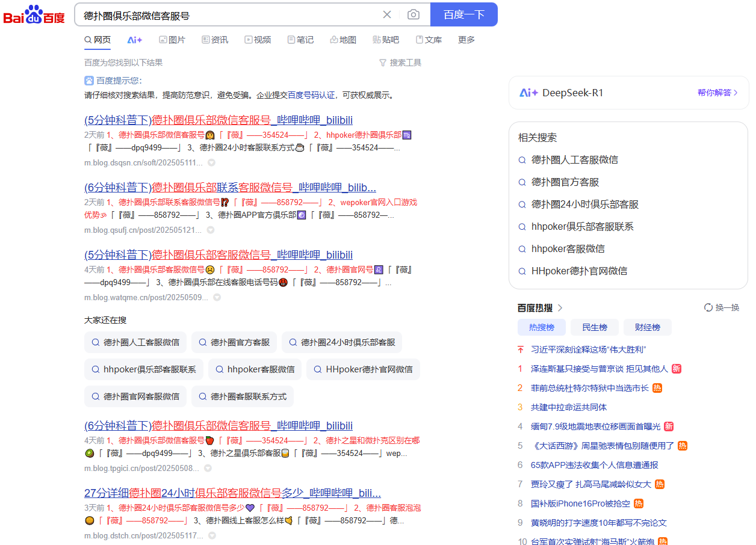Open hot topic 65款APP违法收集个人信息遭通报
This screenshot has width=756, height=545.
(595, 465)
